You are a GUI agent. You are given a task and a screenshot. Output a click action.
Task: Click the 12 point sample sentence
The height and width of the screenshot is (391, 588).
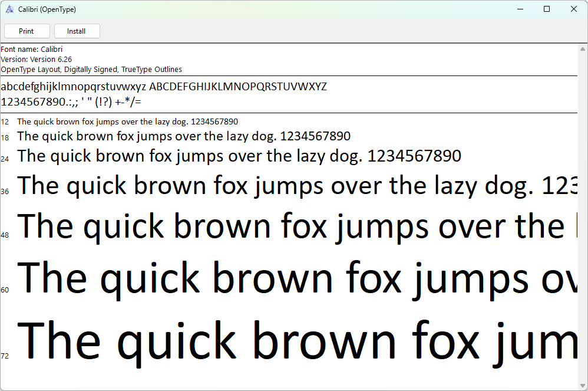[x=127, y=121]
